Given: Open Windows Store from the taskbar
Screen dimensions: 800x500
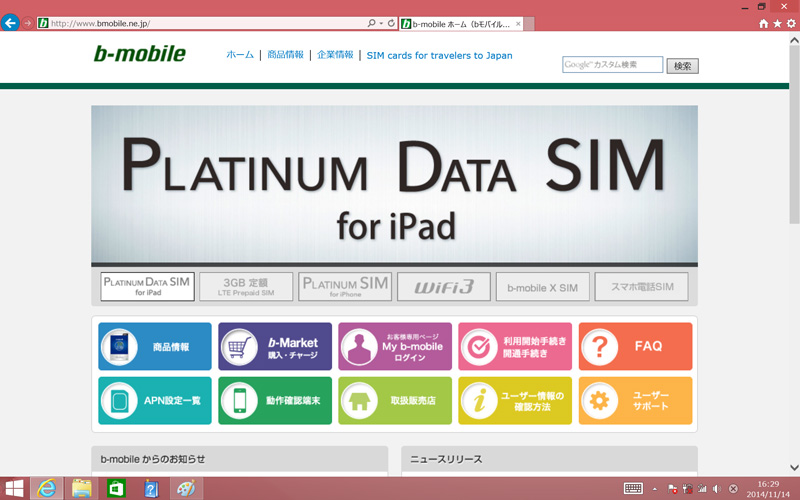Looking at the screenshot, I should (116, 488).
